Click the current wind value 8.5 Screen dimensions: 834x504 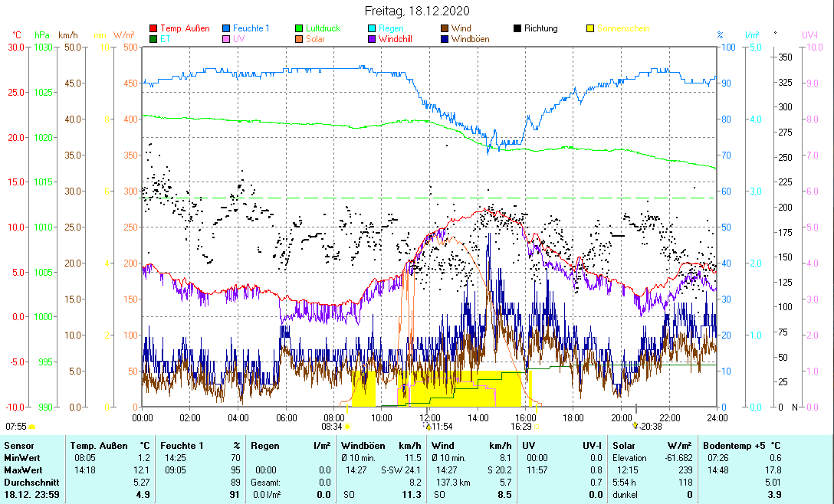click(x=504, y=495)
